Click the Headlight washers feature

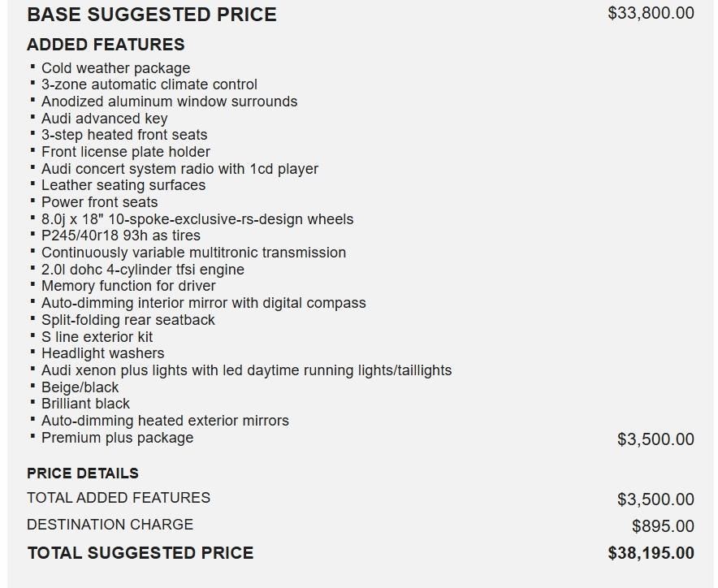pyautogui.click(x=102, y=353)
